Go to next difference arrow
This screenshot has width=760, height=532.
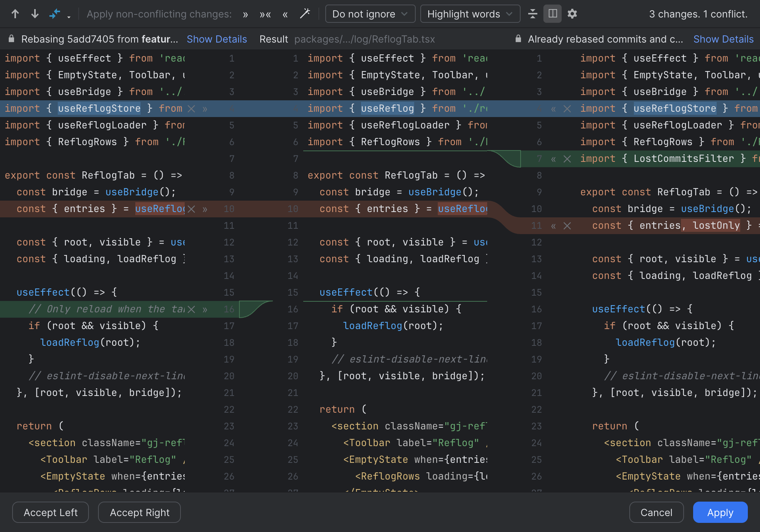(x=35, y=14)
